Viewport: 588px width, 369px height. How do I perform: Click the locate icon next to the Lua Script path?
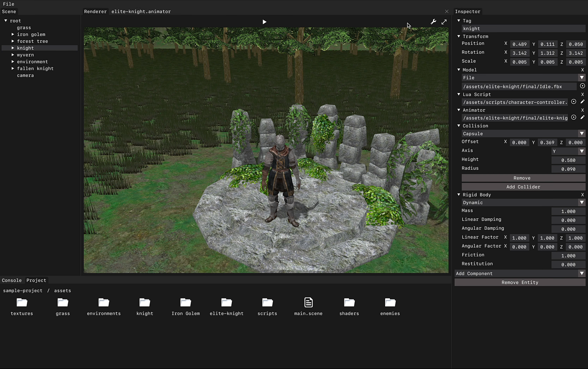[x=573, y=102]
